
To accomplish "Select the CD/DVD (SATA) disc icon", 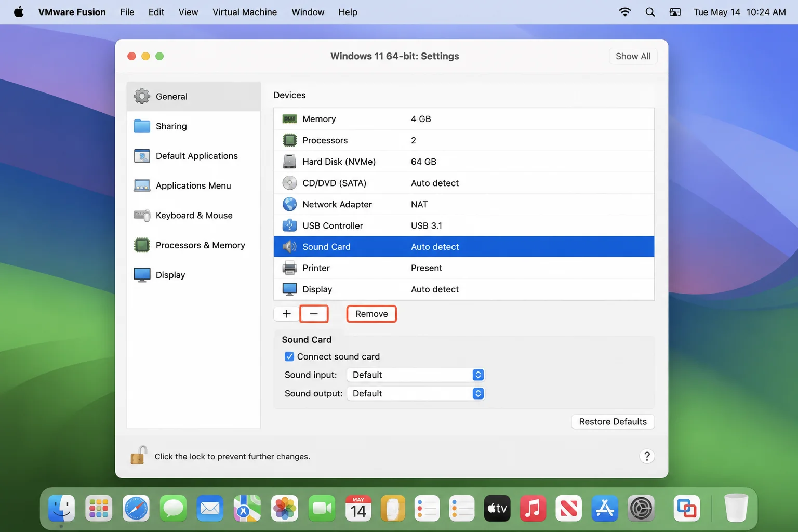I will pyautogui.click(x=289, y=183).
